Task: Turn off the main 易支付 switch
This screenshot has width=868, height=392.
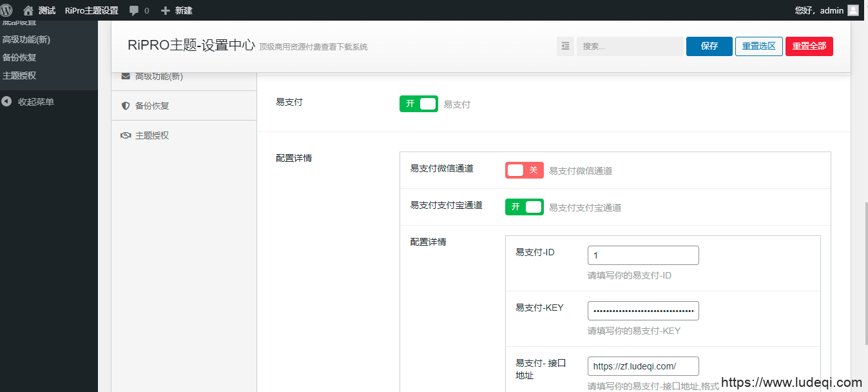Action: (419, 104)
